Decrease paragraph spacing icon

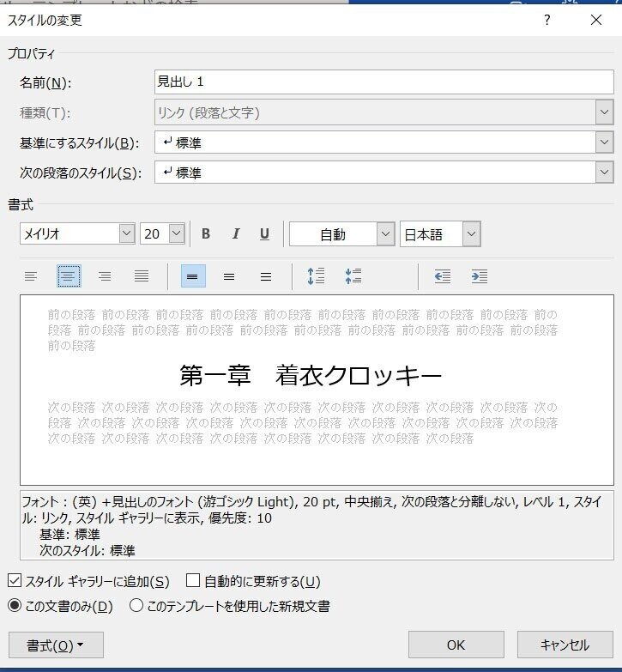pos(353,276)
